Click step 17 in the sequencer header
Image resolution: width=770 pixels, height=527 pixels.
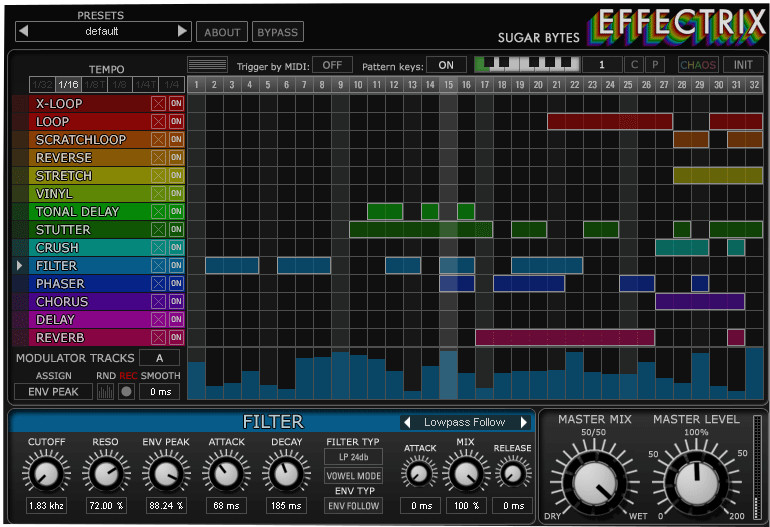point(484,84)
